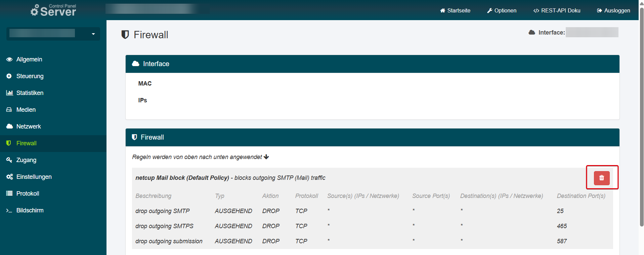
Task: Click the cloud icon beside Netzwerk
Action: (9, 126)
